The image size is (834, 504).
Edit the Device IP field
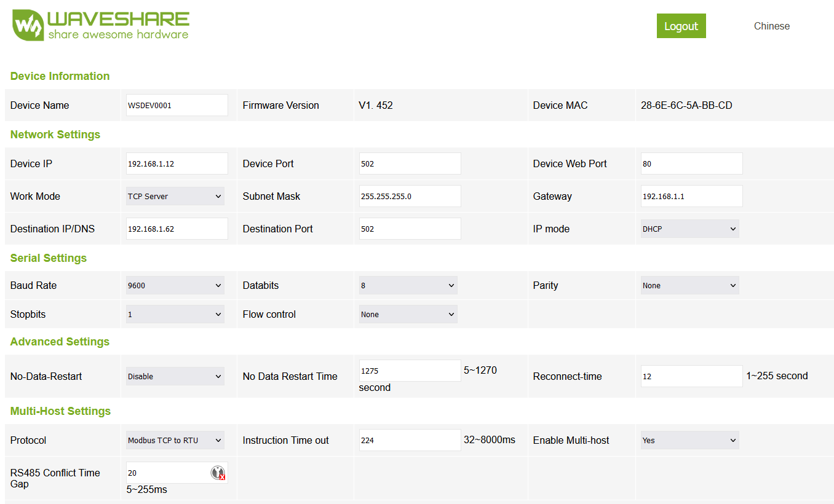(177, 163)
